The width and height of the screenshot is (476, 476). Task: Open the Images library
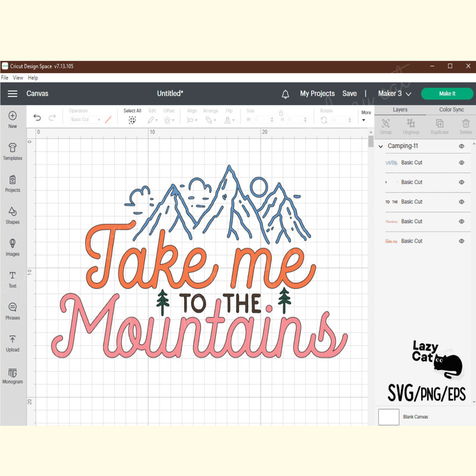click(12, 247)
